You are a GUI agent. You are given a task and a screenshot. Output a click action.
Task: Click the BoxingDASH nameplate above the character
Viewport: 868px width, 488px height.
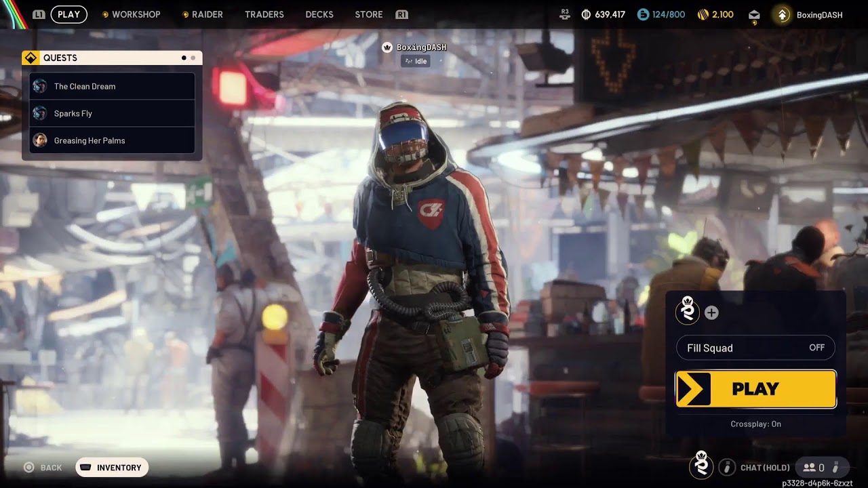click(x=421, y=47)
